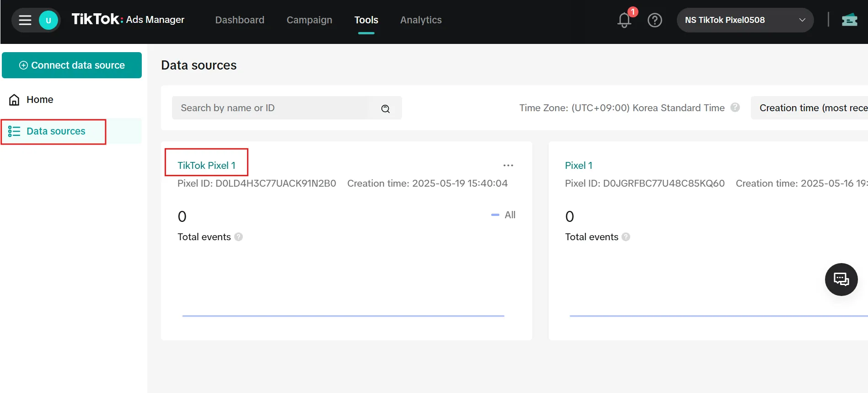868x393 pixels.
Task: Open the chat support floating button
Action: (841, 280)
